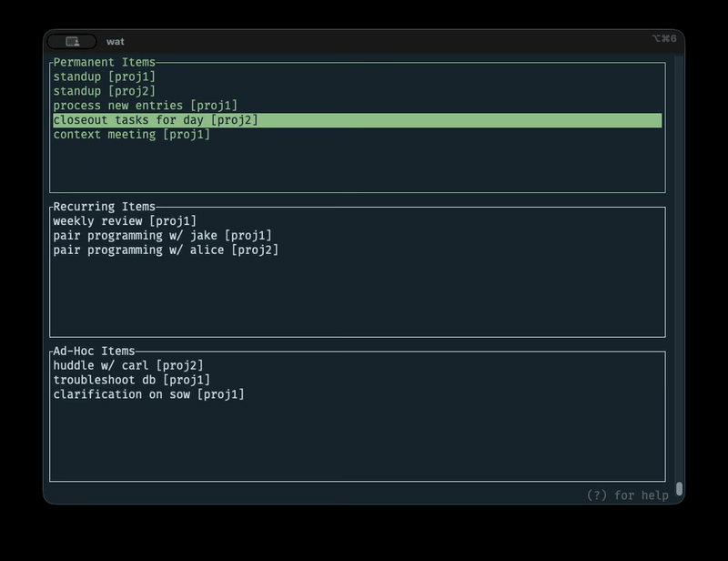Click the scrollbar thumb on right edge

(x=678, y=490)
